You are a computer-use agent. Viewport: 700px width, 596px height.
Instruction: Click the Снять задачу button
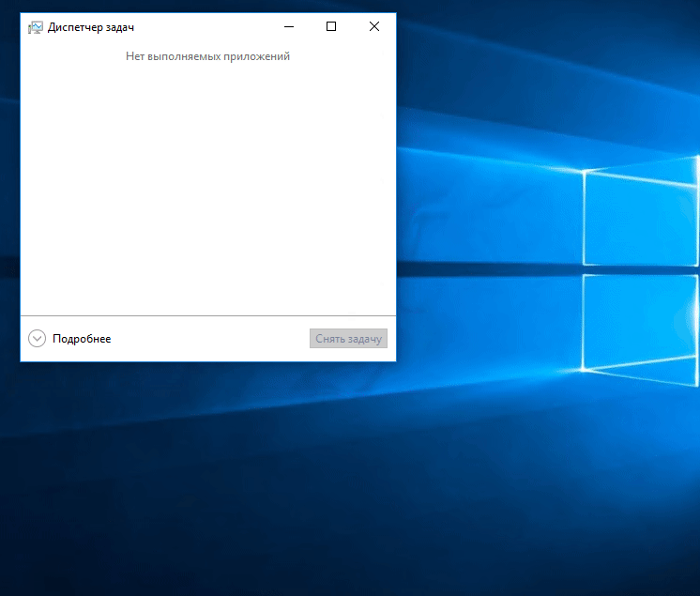tap(348, 339)
